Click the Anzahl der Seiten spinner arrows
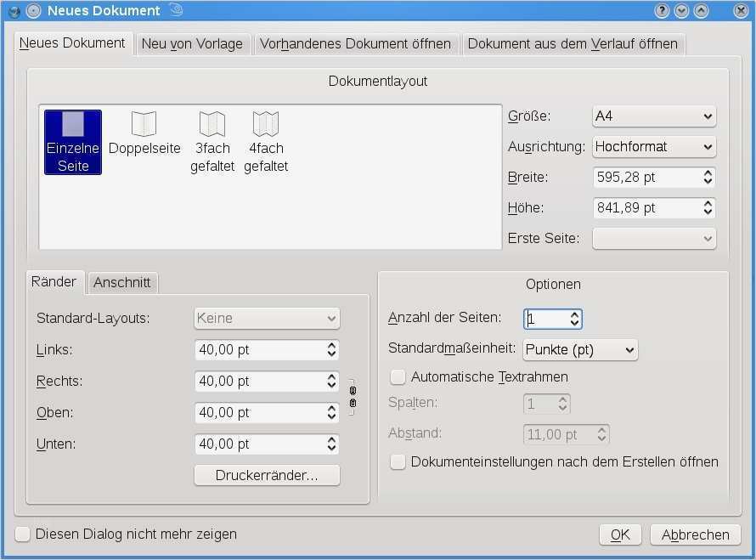The height and width of the screenshot is (560, 756). (575, 319)
